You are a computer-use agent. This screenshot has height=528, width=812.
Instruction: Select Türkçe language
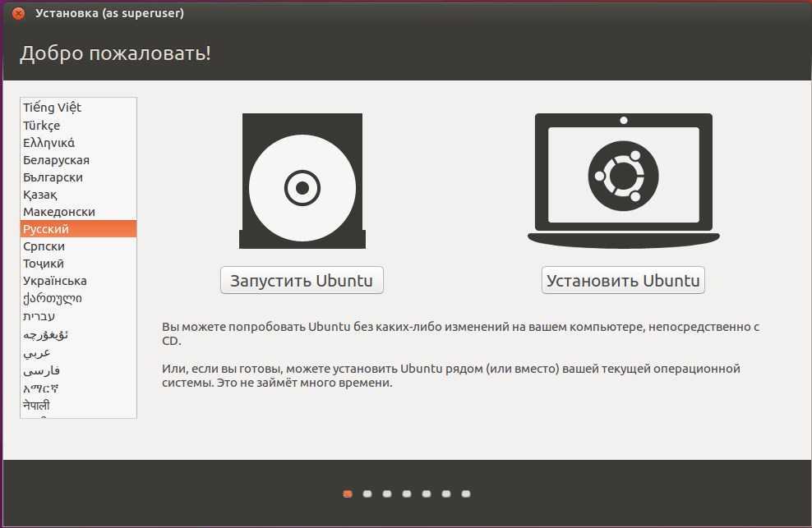78,126
